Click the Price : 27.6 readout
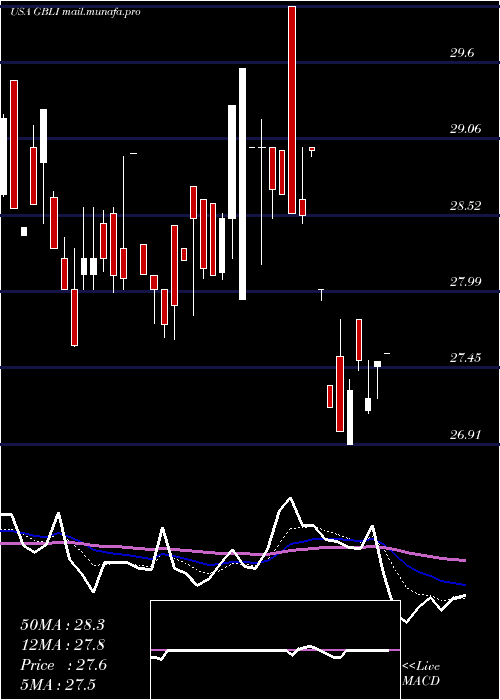The image size is (500, 700). (x=63, y=665)
